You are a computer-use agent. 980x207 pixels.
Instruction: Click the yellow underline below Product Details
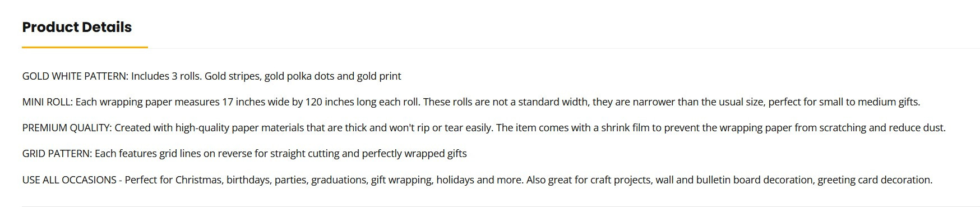[x=85, y=48]
